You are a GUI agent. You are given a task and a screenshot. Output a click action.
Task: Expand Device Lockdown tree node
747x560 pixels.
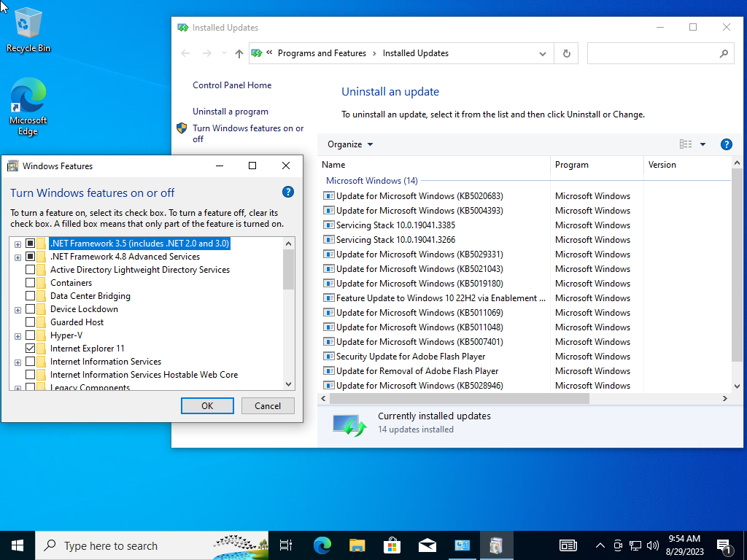pos(18,310)
